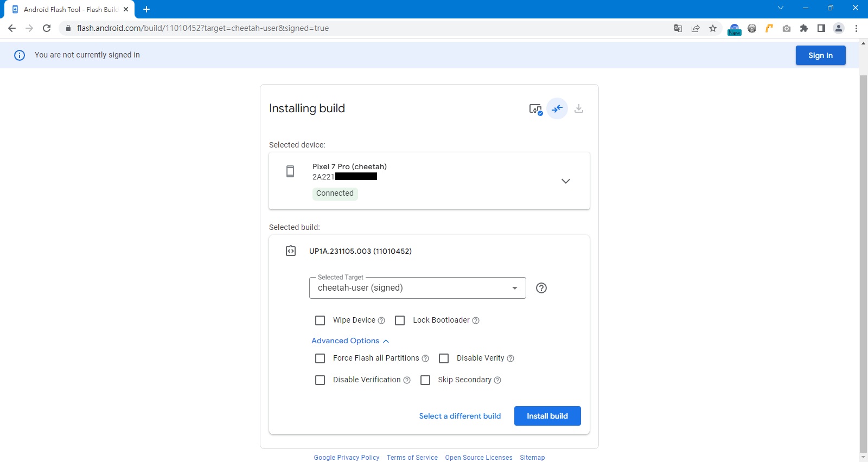The width and height of the screenshot is (868, 462).
Task: Open the Selected Target dropdown
Action: coord(417,288)
